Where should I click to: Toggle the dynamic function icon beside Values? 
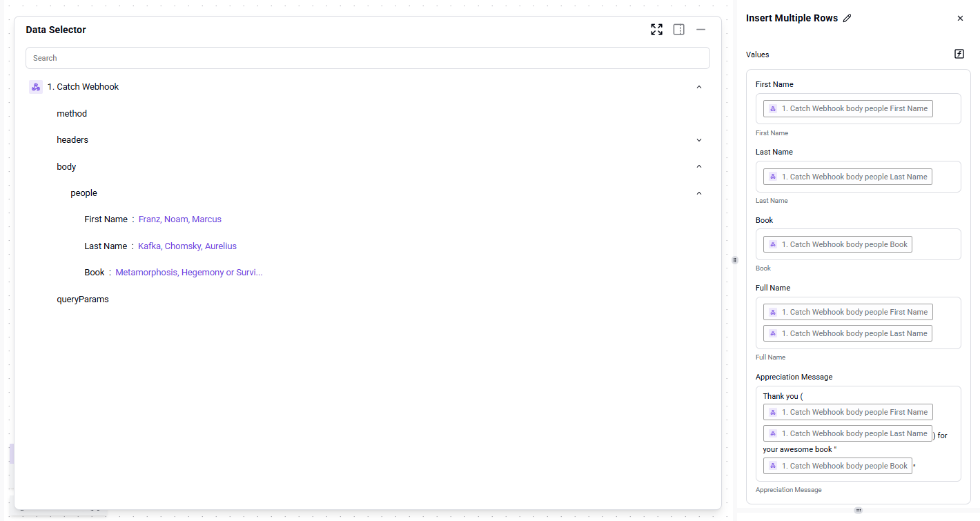coord(959,54)
